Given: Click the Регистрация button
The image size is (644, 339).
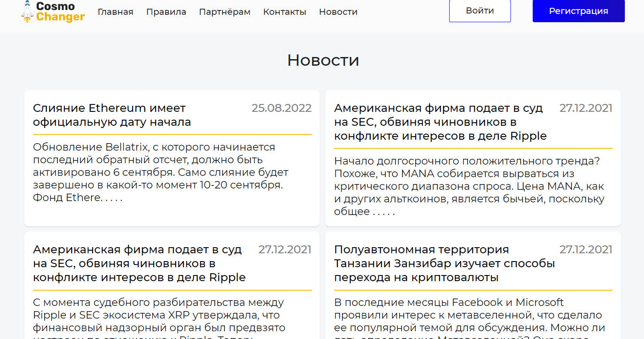Looking at the screenshot, I should tap(579, 11).
